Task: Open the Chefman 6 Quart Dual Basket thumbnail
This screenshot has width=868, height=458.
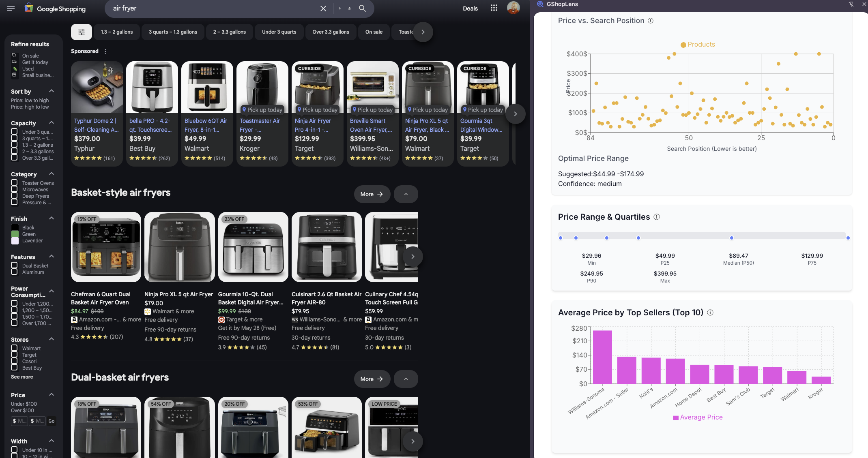Action: (x=106, y=247)
